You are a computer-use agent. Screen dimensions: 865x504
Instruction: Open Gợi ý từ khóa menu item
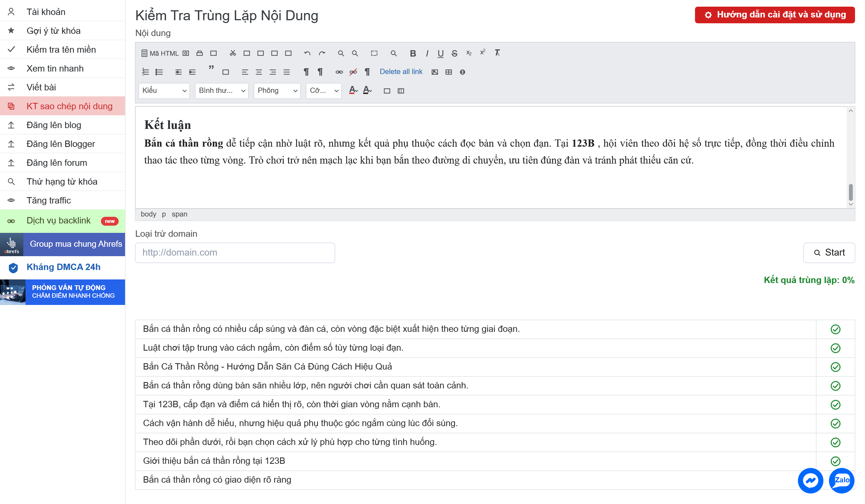point(62,30)
